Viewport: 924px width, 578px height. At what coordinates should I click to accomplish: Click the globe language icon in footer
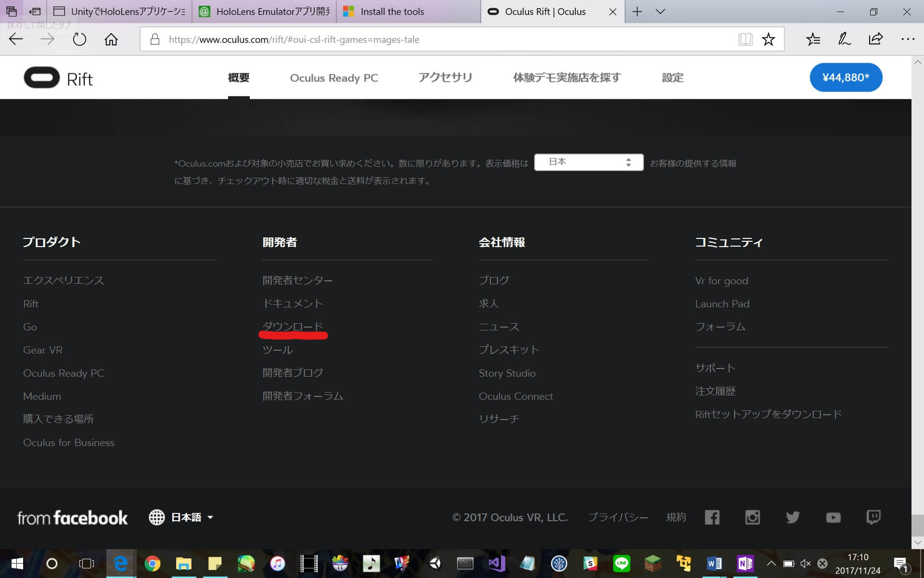coord(156,517)
